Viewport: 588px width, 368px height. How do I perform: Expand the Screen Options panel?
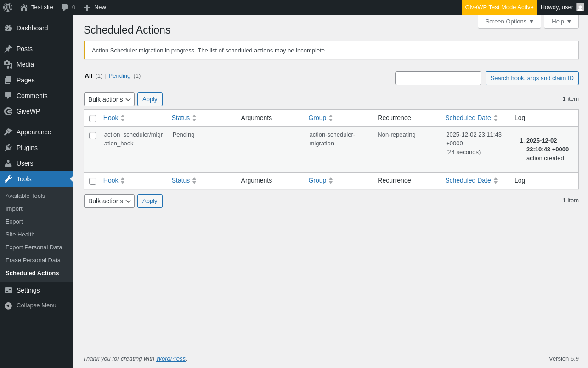point(509,21)
